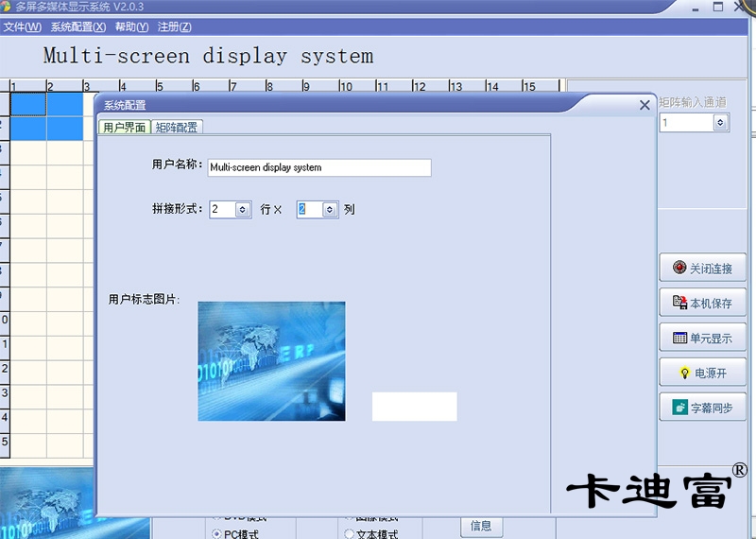Click the column 5 header in the grid
The width and height of the screenshot is (756, 539).
(x=174, y=86)
